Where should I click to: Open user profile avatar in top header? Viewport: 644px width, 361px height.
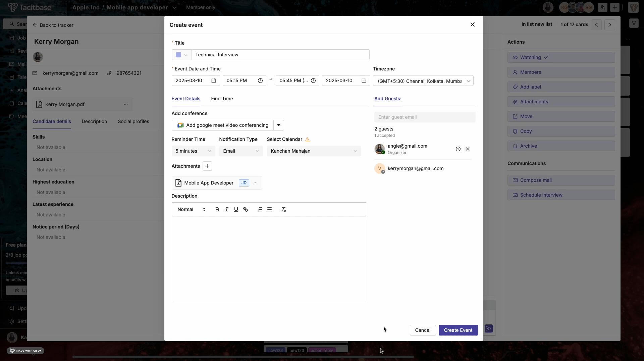pyautogui.click(x=548, y=7)
